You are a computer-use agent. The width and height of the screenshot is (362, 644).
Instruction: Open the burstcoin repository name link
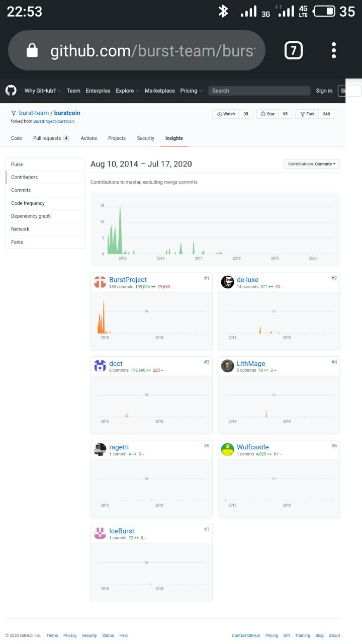point(67,113)
